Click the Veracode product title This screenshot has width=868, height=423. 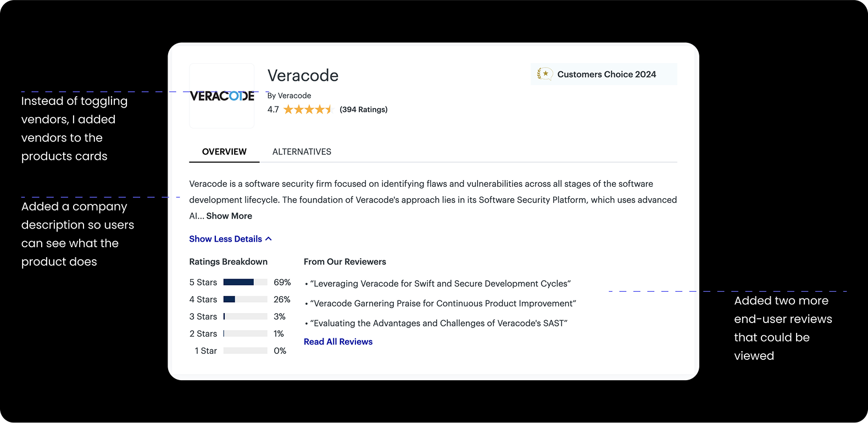click(x=303, y=75)
